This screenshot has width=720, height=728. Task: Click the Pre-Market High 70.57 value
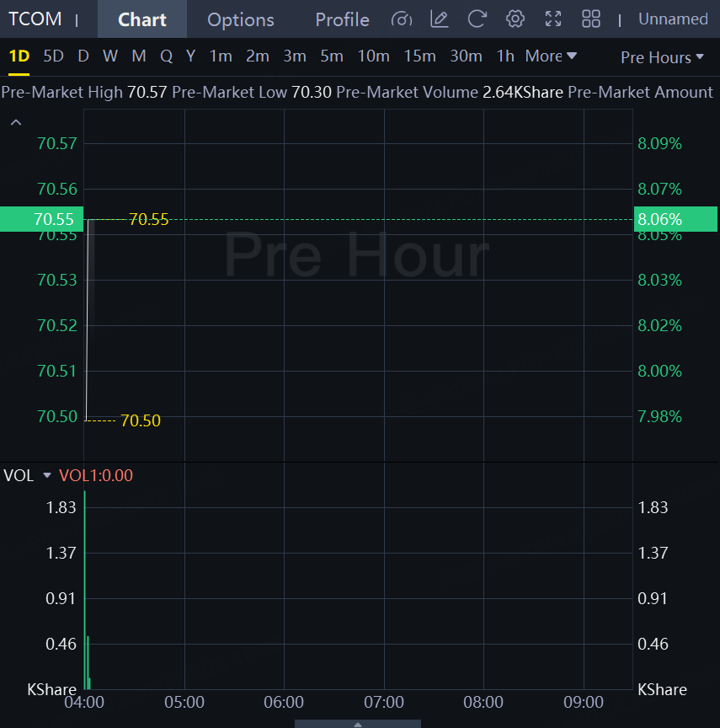[x=147, y=93]
